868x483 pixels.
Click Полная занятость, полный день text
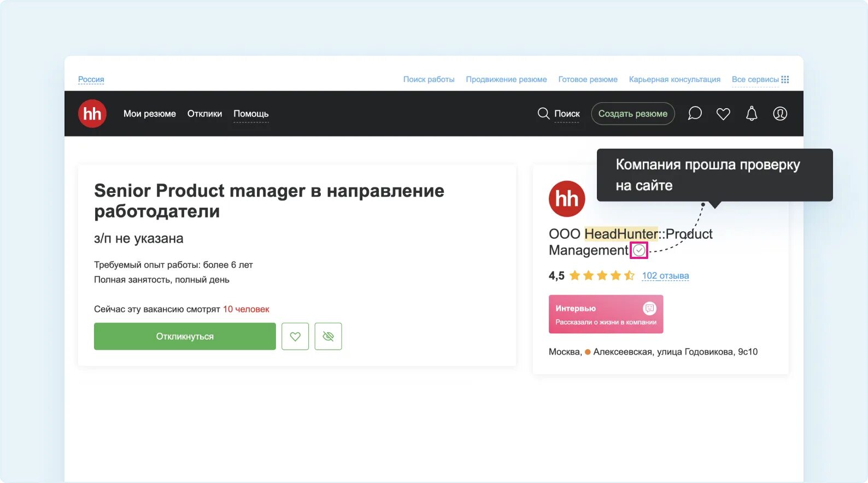(x=162, y=280)
